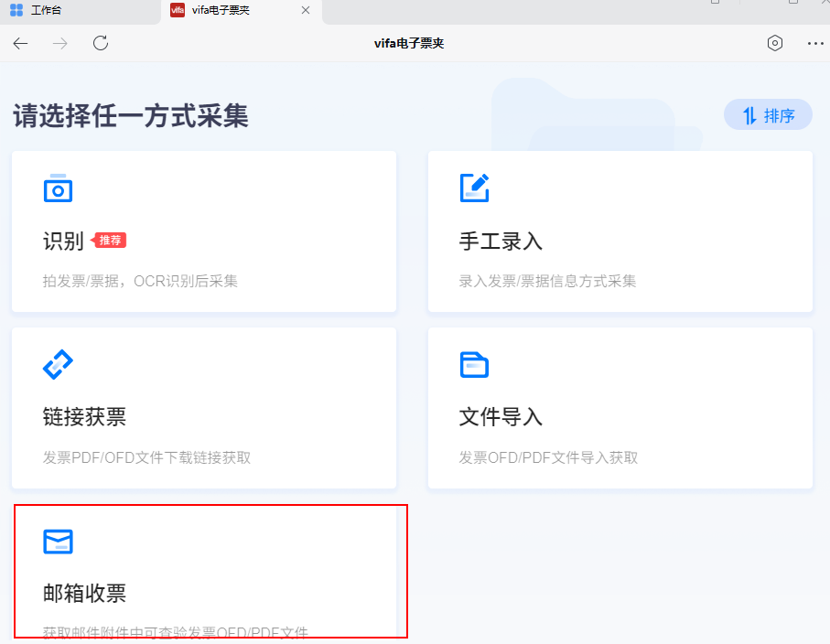This screenshot has width=830, height=644.
Task: Open 链接获票 via its title text
Action: tap(84, 417)
